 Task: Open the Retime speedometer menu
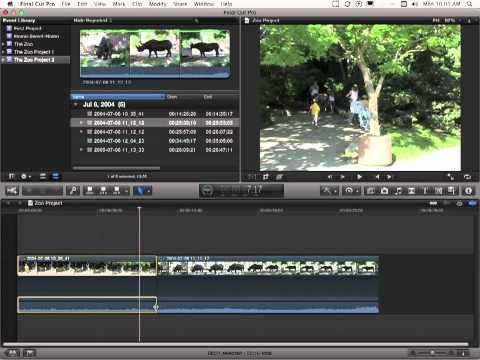click(351, 191)
